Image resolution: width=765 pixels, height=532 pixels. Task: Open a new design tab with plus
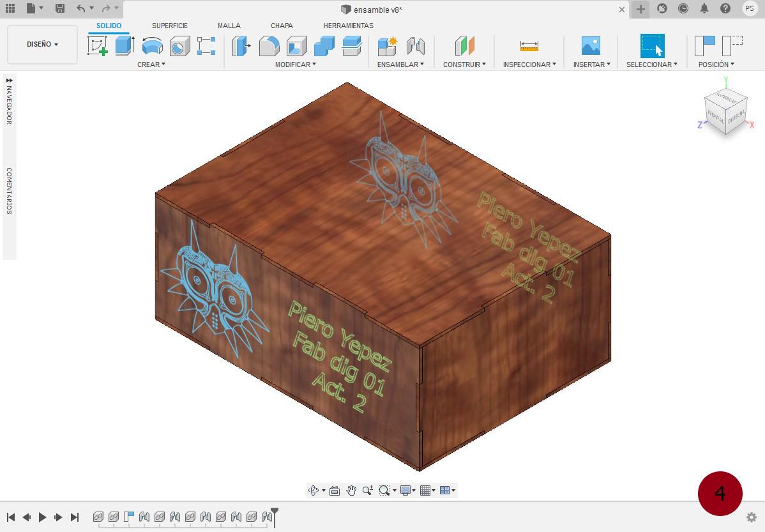(640, 9)
